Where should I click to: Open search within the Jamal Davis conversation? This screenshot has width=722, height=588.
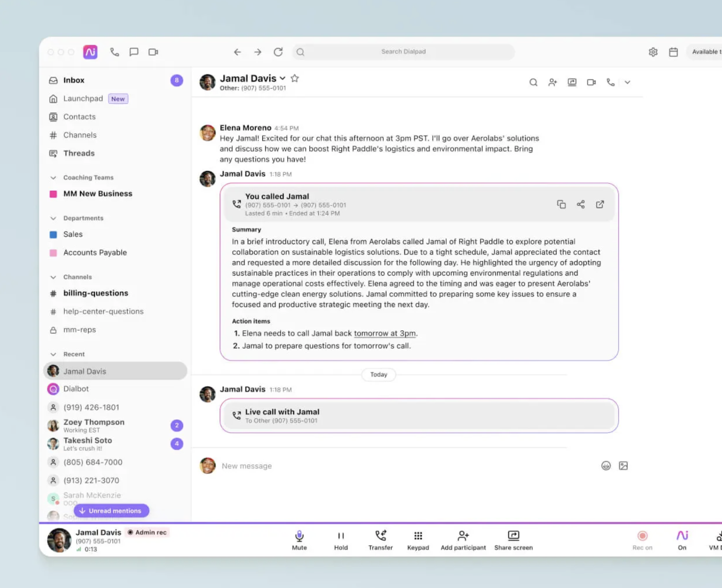click(x=533, y=82)
